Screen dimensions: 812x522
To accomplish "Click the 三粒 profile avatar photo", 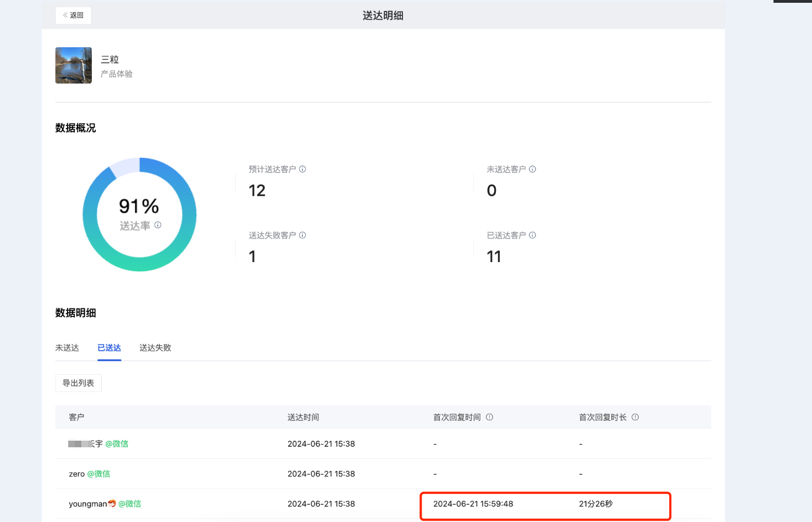I will point(74,65).
